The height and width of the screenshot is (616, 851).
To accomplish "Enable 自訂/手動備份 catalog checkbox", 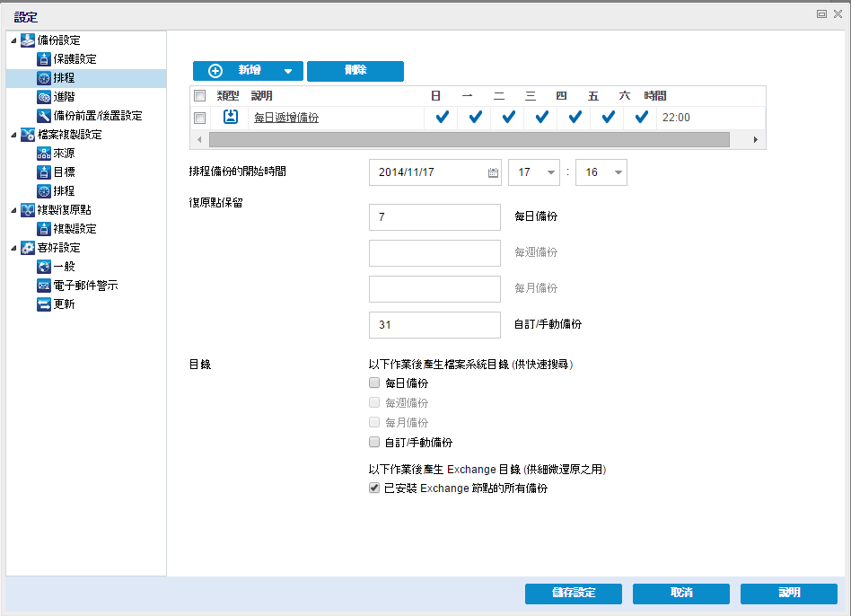I will [x=374, y=442].
